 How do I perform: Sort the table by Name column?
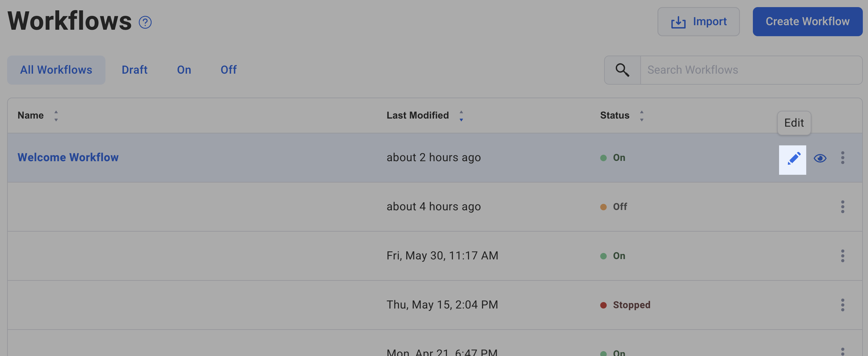tap(56, 116)
